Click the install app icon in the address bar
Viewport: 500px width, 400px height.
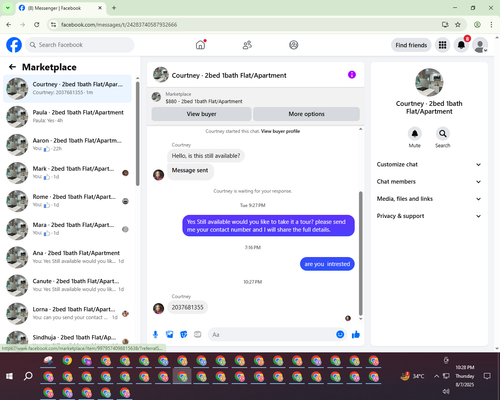tap(445, 24)
